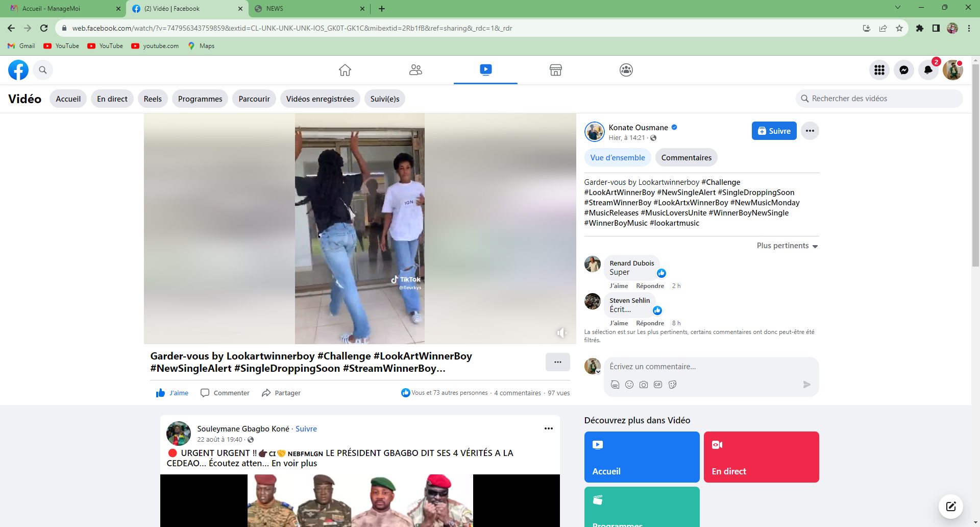Go to Marketplace icon in top navigation
980x527 pixels.
tap(555, 70)
